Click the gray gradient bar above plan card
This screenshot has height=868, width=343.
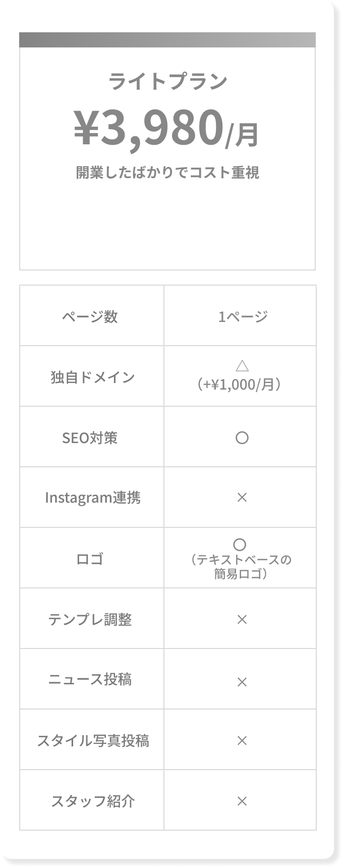pyautogui.click(x=167, y=40)
